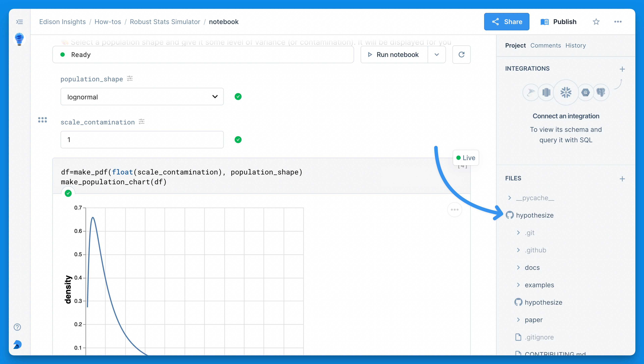This screenshot has height=364, width=644.
Task: Go to Edison Insights breadcrumb
Action: [63, 22]
